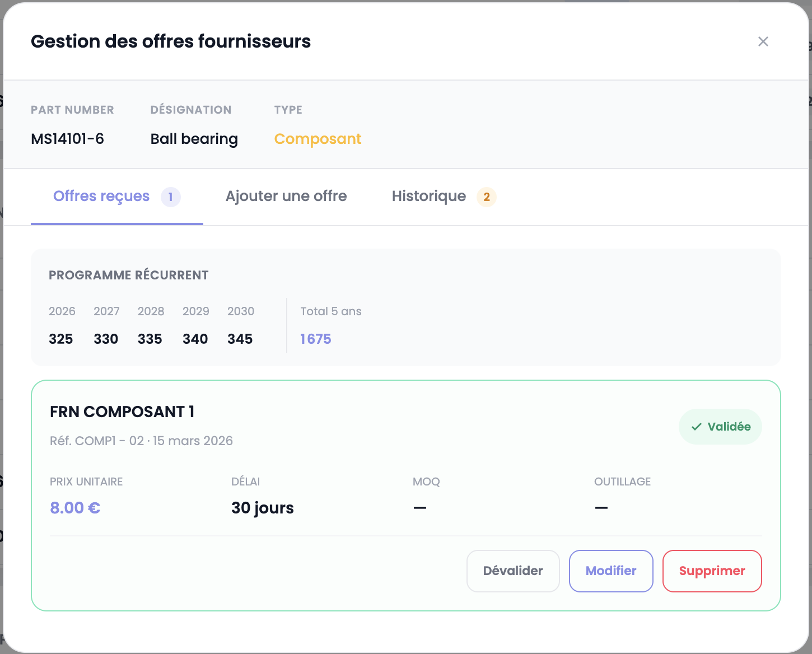Click the unit price 8.00 €

74,508
